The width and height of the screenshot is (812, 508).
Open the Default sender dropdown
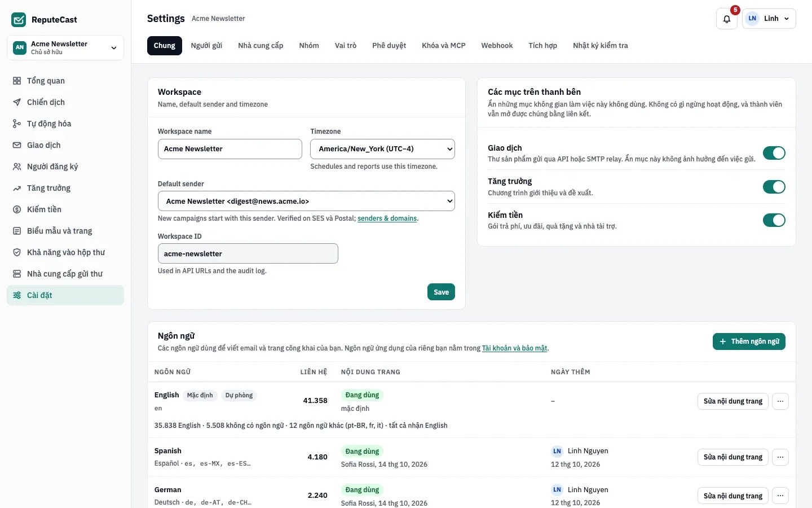click(306, 201)
